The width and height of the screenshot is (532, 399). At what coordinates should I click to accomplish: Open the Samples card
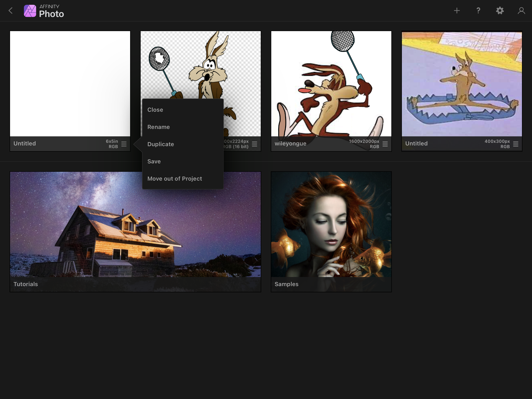(331, 232)
